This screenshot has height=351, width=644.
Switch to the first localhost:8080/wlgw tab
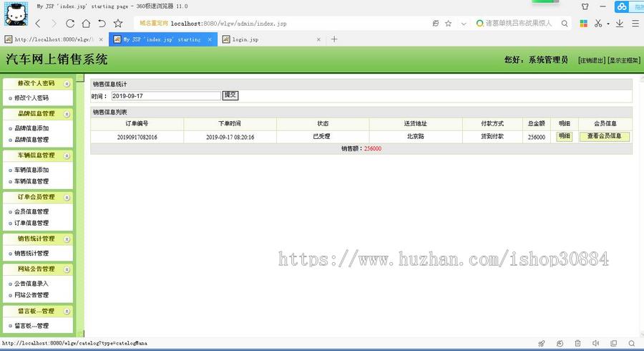(54, 39)
